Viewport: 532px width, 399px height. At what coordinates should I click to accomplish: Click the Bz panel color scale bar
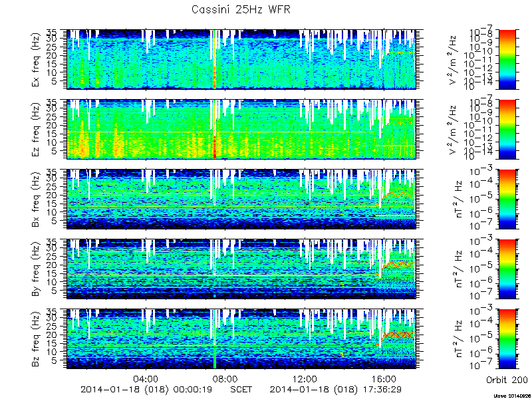(x=507, y=338)
